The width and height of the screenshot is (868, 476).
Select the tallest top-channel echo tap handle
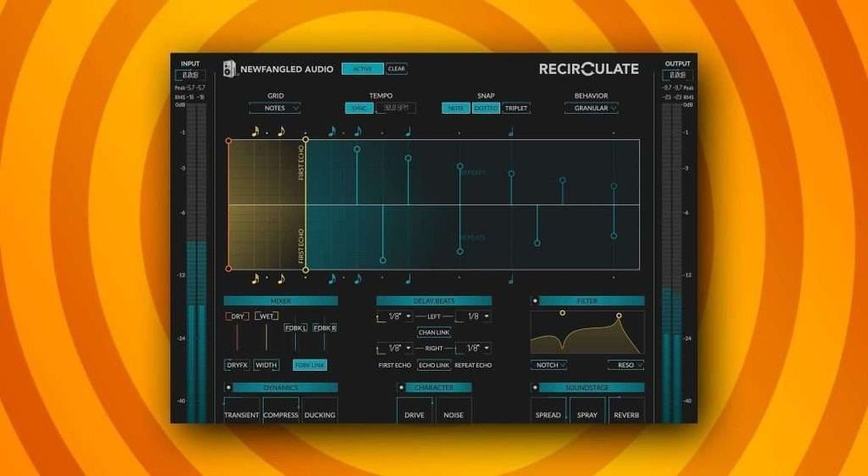tap(357, 149)
